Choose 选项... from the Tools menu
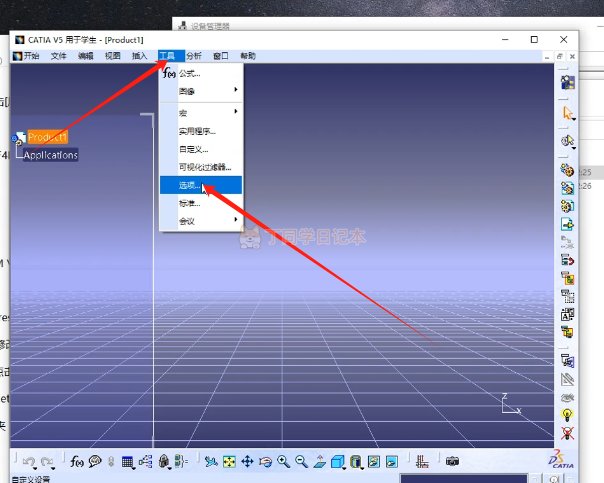Viewport: 604px width, 483px height. [190, 185]
